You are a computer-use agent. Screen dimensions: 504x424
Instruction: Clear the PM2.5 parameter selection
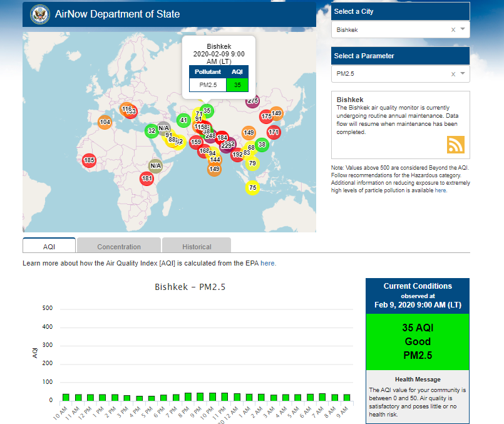[453, 75]
